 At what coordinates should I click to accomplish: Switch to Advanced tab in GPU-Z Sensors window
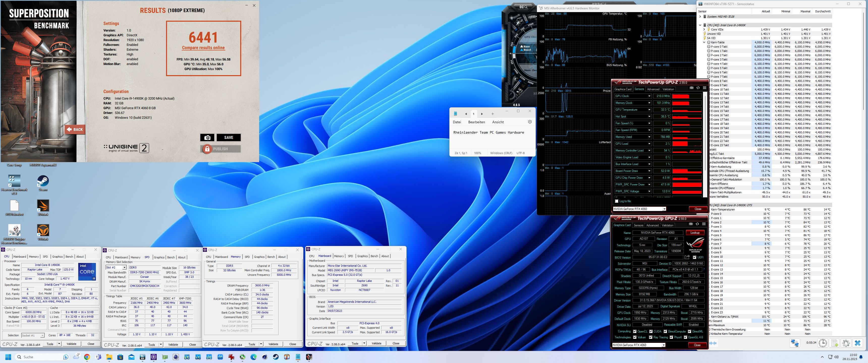point(653,89)
